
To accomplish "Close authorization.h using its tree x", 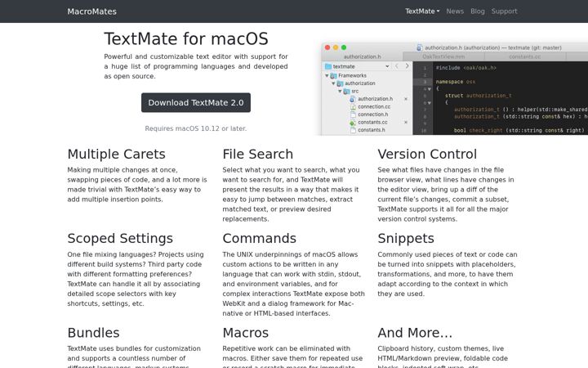I will tap(406, 99).
